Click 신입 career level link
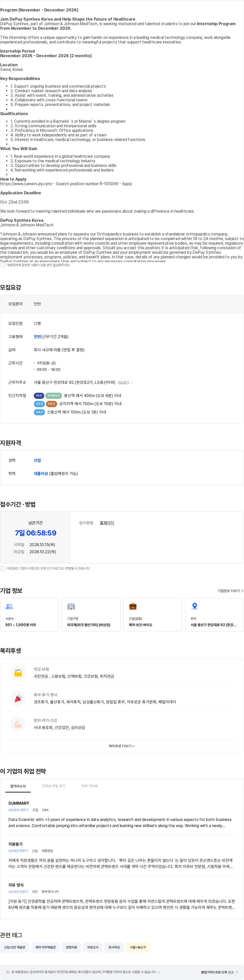This screenshot has width=244, height=980. 37,460
